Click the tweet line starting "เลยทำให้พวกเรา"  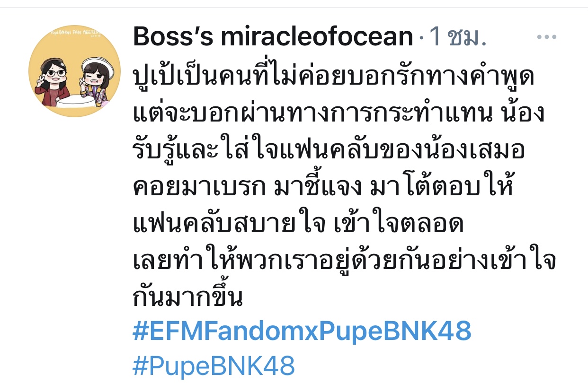coord(344,261)
